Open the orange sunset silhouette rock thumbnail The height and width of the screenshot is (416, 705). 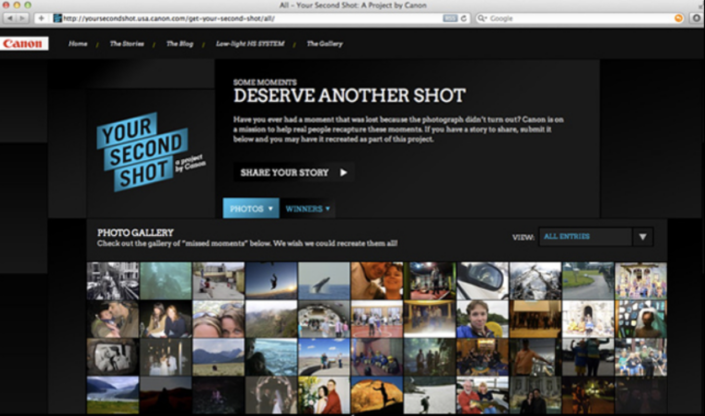tap(377, 395)
